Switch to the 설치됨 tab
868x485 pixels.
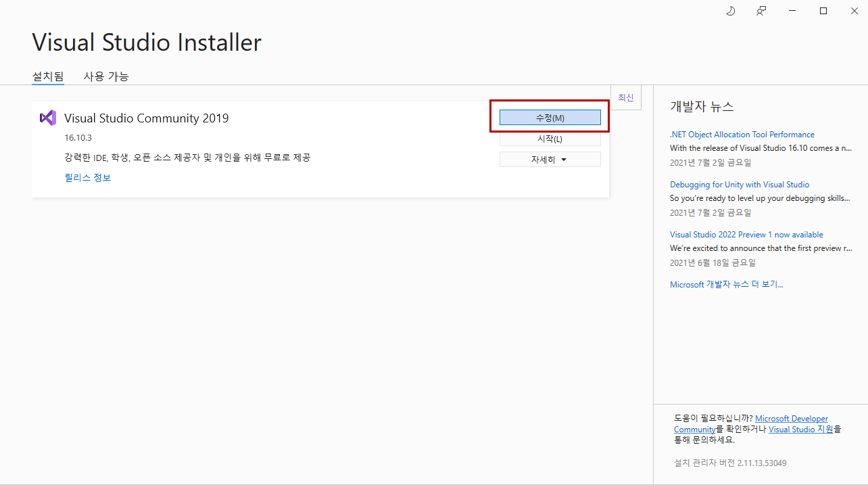[48, 76]
